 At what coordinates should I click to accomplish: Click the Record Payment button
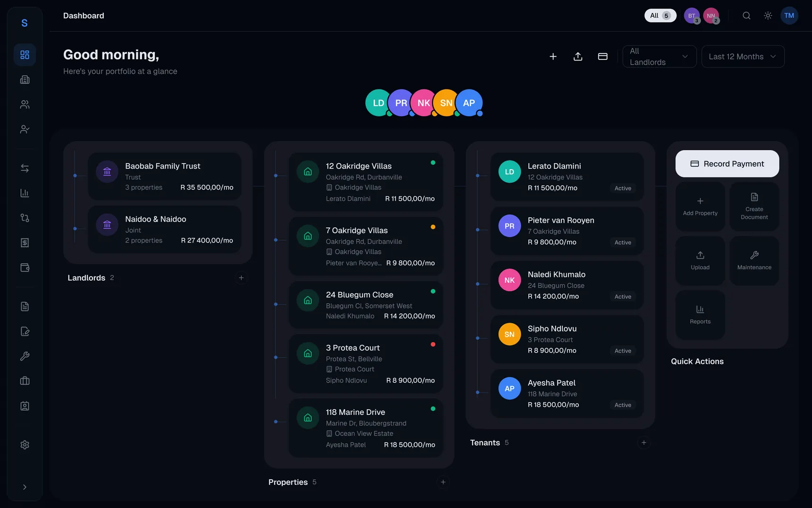(727, 164)
